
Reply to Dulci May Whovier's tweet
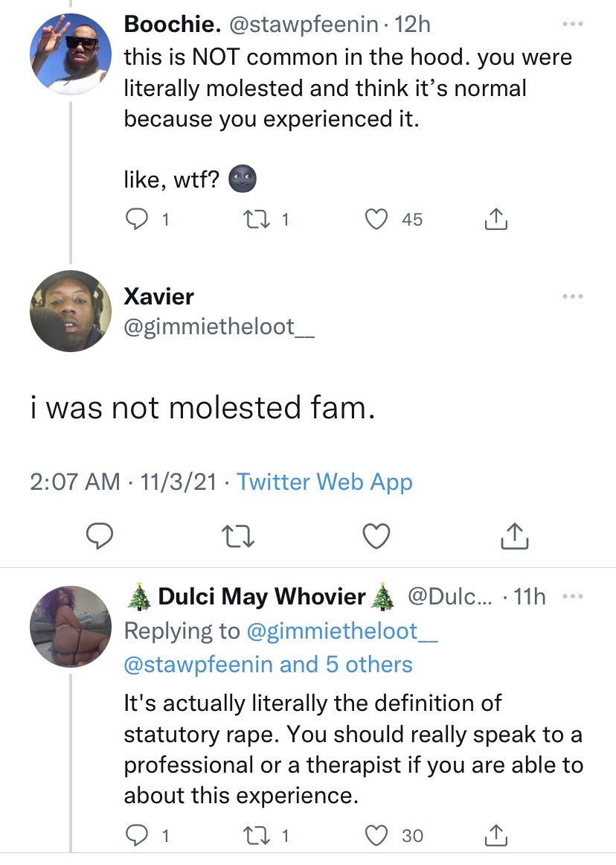136,836
